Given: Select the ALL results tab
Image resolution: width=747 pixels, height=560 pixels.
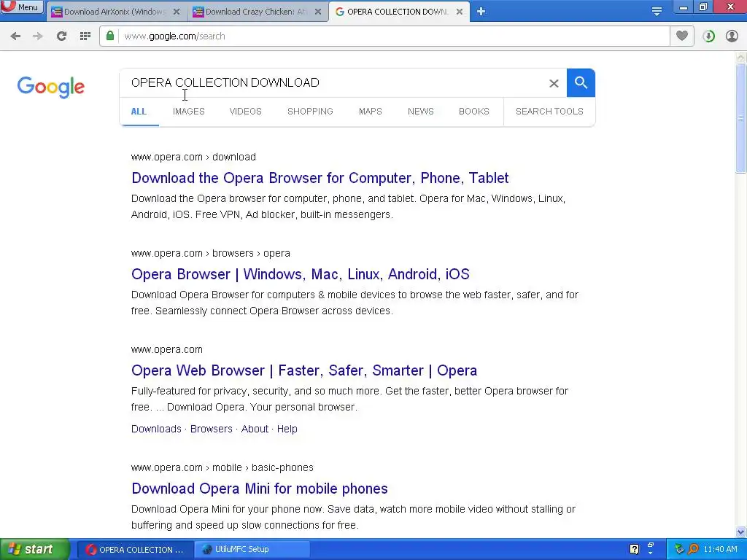Looking at the screenshot, I should click(x=139, y=112).
